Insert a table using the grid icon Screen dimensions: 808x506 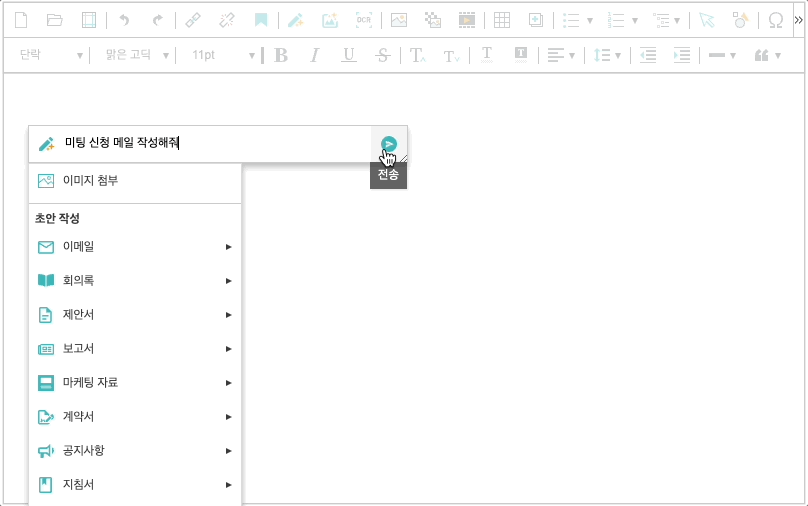coord(502,20)
